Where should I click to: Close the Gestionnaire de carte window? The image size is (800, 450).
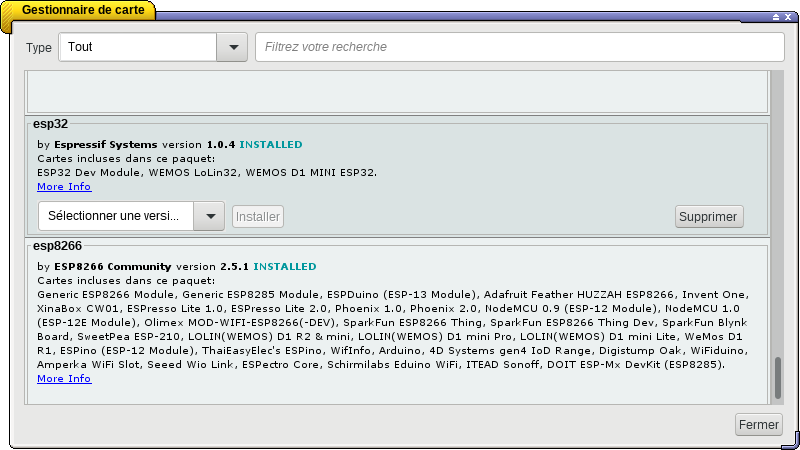pyautogui.click(x=788, y=18)
